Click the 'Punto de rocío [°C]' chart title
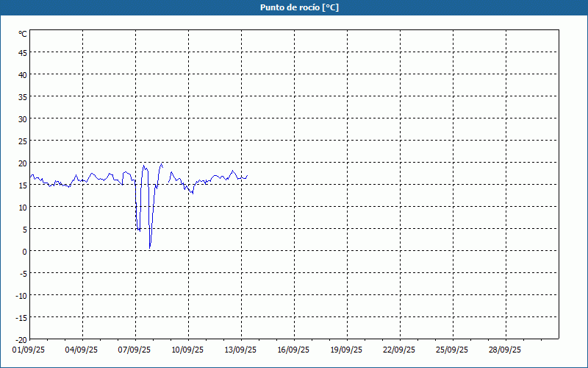588x368 pixels. point(299,7)
